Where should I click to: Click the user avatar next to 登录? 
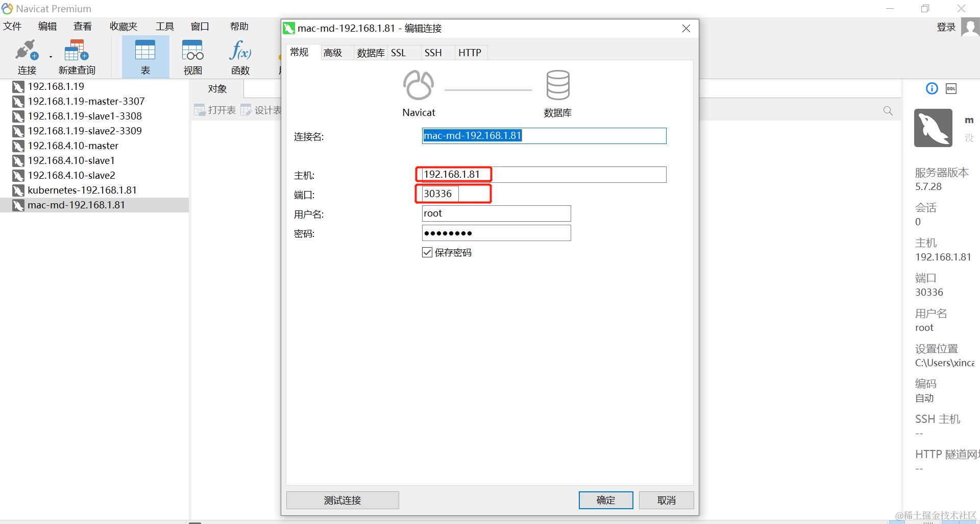point(970,27)
